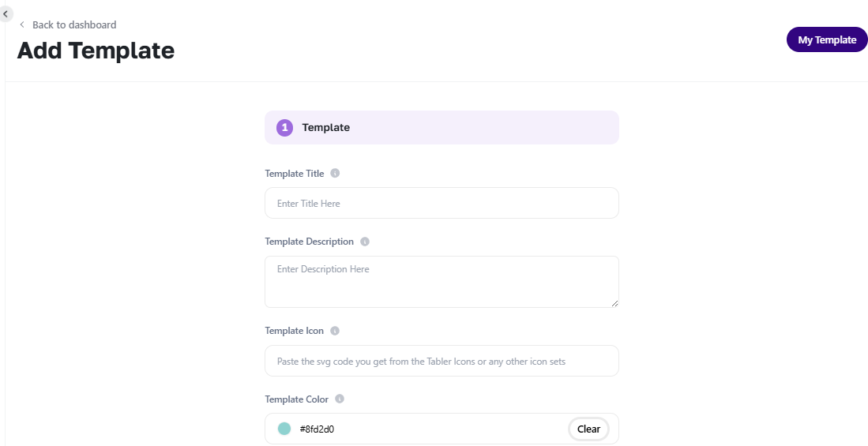Click the back arrow beside Back to dashboard

22,25
